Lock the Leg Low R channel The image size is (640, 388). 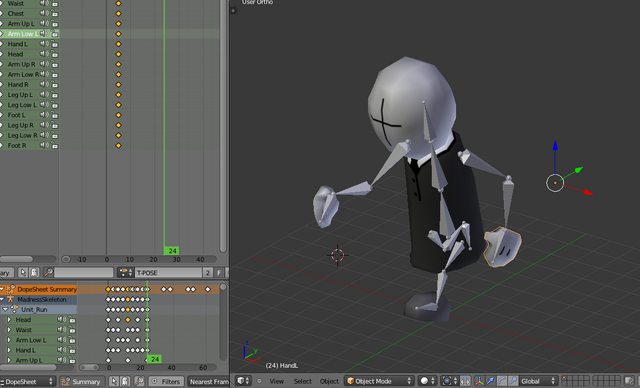click(x=55, y=135)
